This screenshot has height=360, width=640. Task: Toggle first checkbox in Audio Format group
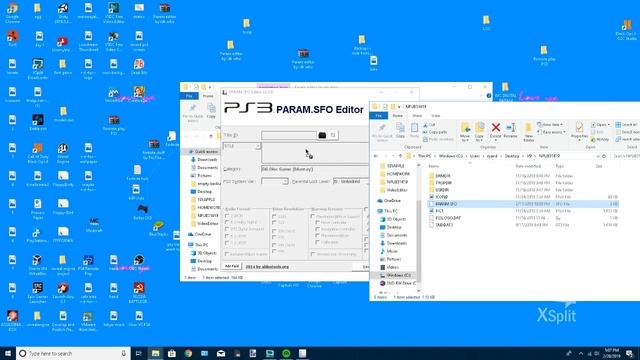click(x=227, y=216)
